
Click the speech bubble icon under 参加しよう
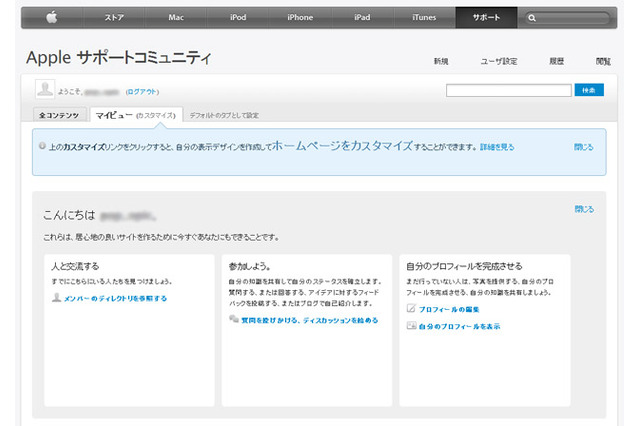[234, 319]
